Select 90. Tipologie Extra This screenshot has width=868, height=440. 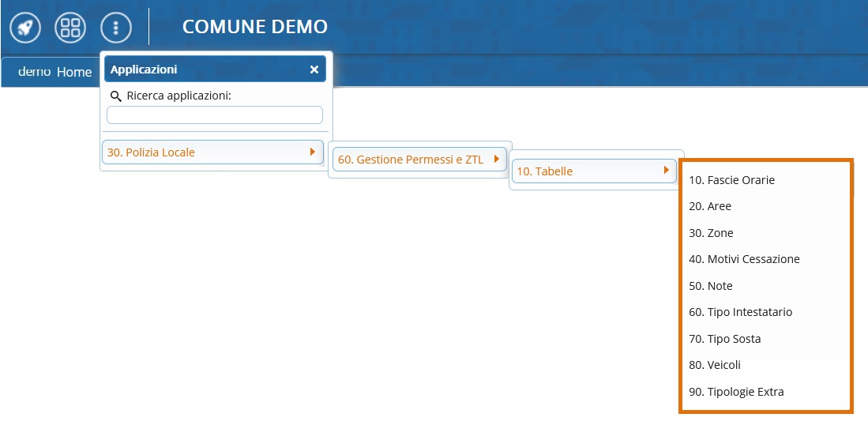pos(736,392)
